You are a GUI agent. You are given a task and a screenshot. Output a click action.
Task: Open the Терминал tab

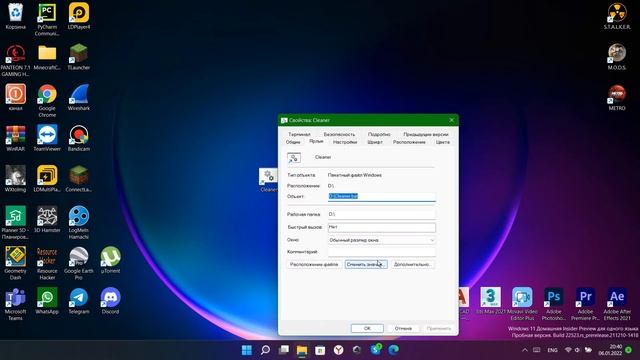[299, 134]
